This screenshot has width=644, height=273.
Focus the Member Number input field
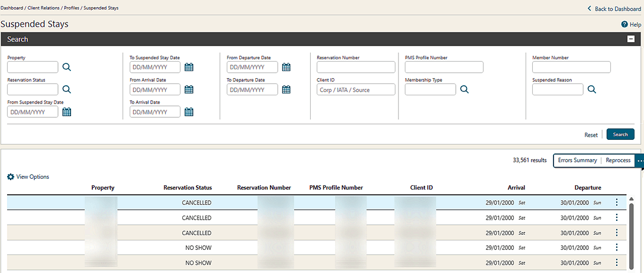pyautogui.click(x=571, y=67)
